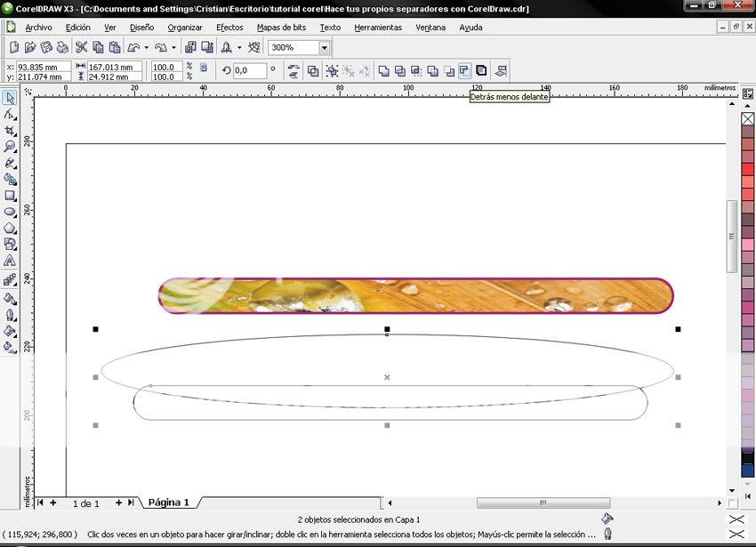Select the Smart Fill tool

tap(10, 180)
